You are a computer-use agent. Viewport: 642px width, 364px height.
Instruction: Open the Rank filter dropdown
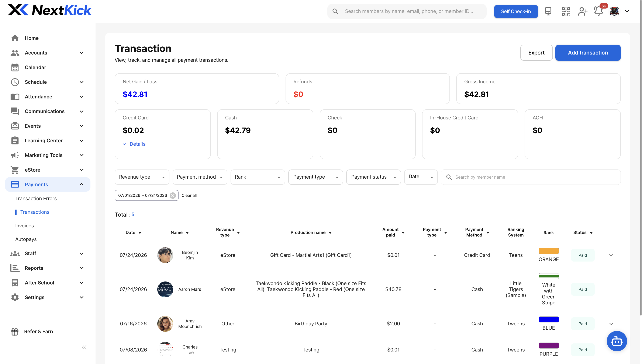pos(258,177)
